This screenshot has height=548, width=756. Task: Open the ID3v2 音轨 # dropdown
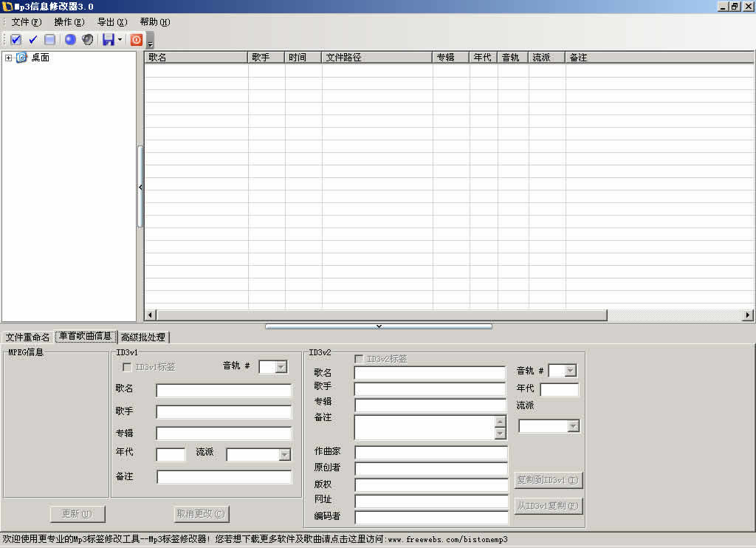(571, 371)
